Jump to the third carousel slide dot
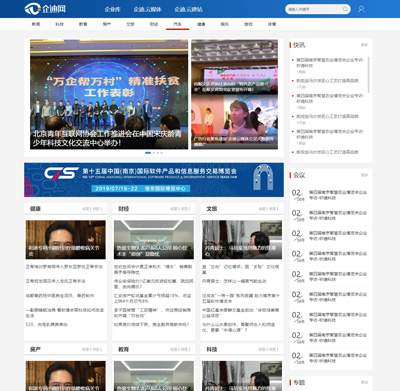Screen dimensions: 400x391 158,153
